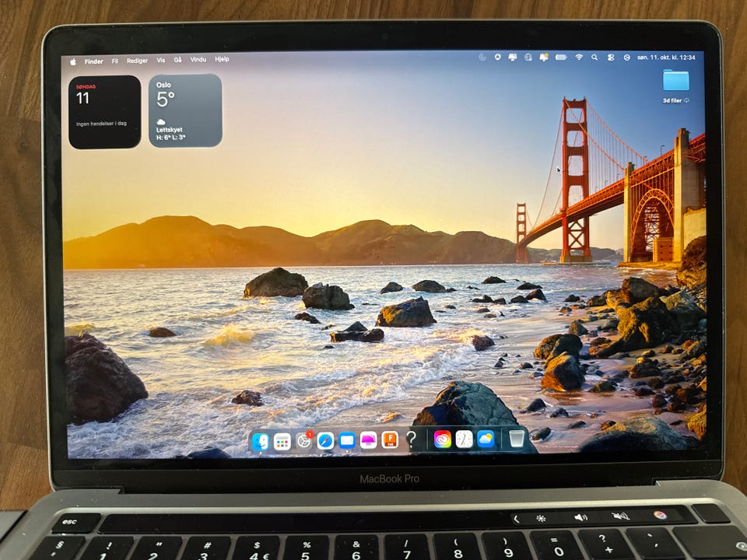The width and height of the screenshot is (747, 560).
Task: Open System Settings with the red badge
Action: click(x=303, y=441)
